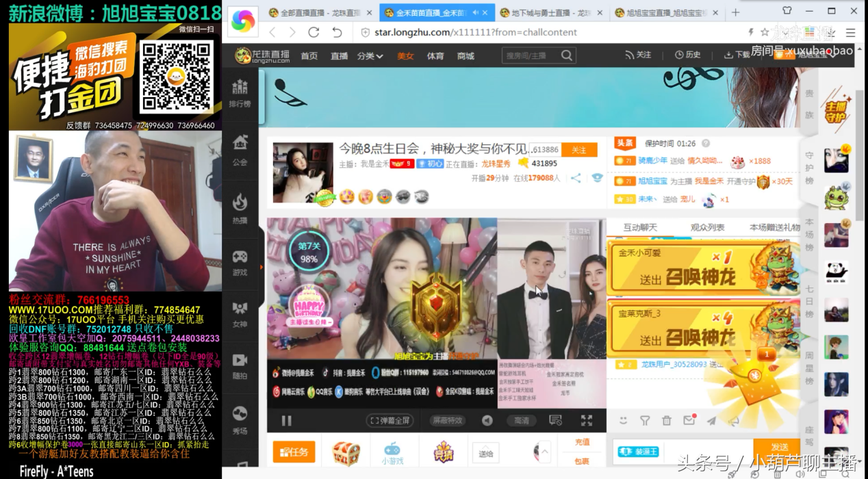Switch player to fullscreen
The width and height of the screenshot is (868, 479).
click(x=587, y=420)
